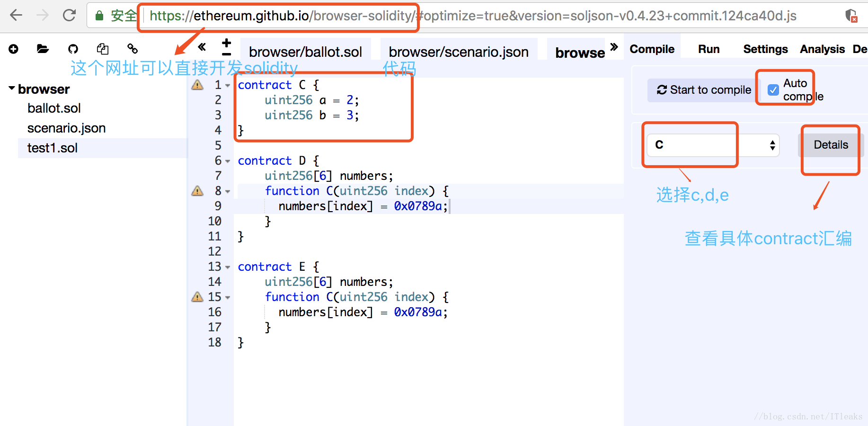Click the code line 'uint256 b = 3;'
Image resolution: width=868 pixels, height=426 pixels.
pyautogui.click(x=311, y=115)
